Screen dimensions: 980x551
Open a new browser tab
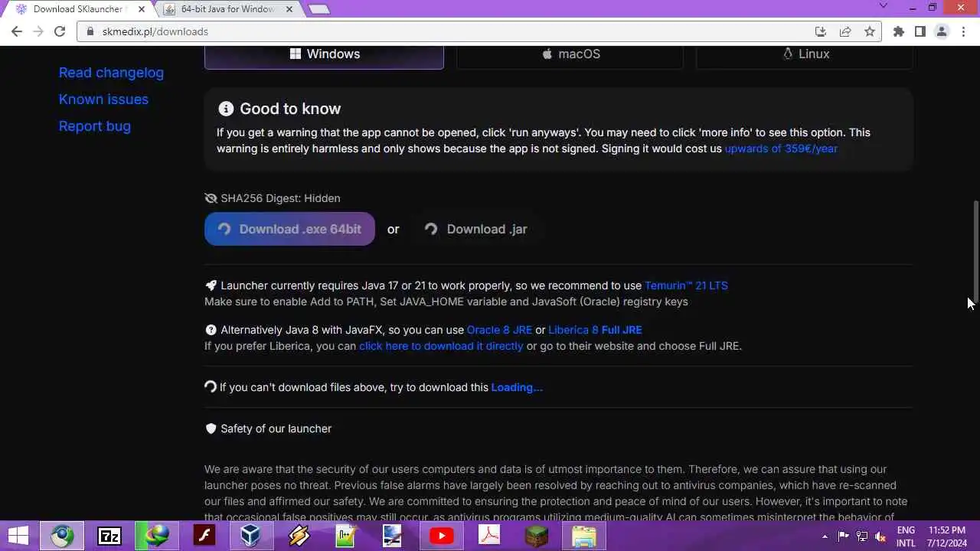coord(319,9)
